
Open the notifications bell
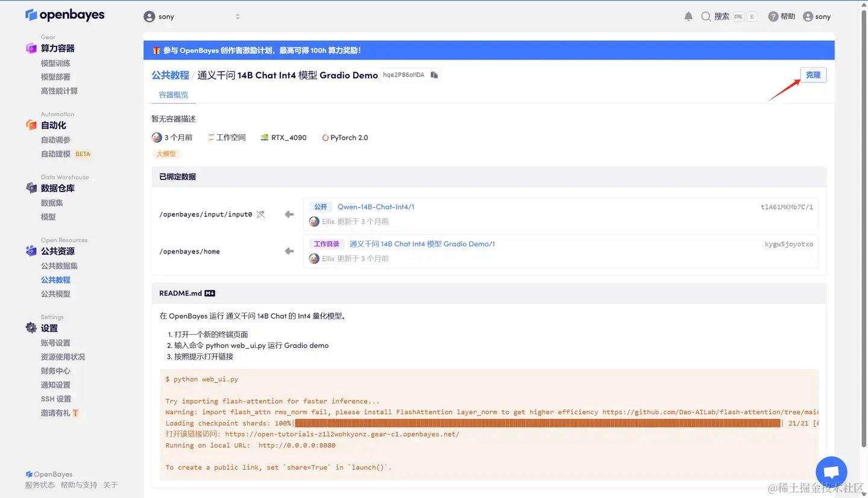(688, 17)
